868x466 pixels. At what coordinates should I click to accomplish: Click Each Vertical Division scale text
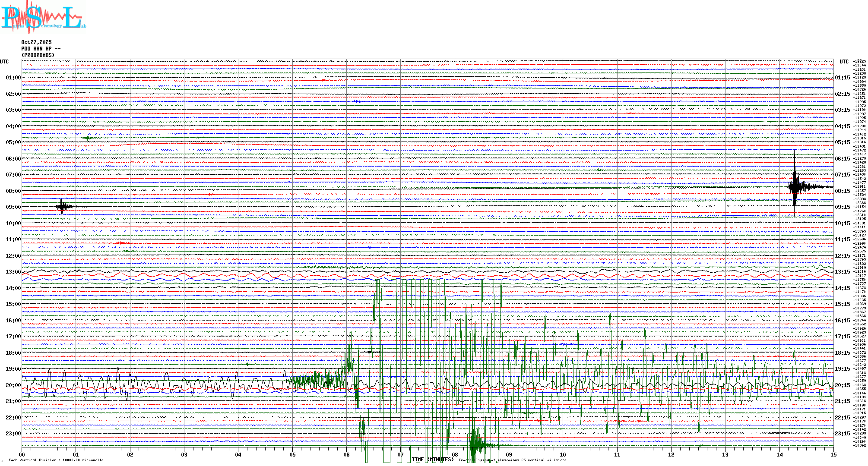pyautogui.click(x=56, y=460)
